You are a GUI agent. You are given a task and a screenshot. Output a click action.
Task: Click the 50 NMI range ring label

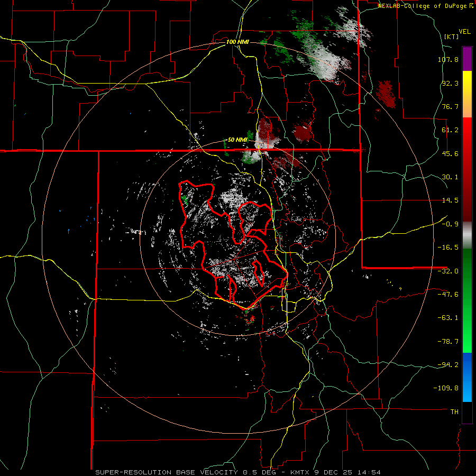point(237,140)
